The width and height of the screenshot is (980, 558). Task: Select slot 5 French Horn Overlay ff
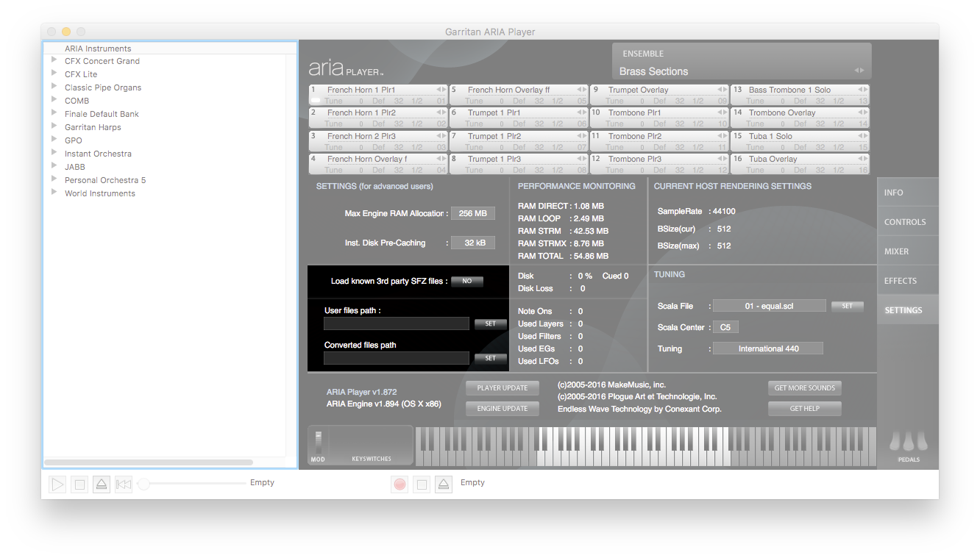pos(519,95)
